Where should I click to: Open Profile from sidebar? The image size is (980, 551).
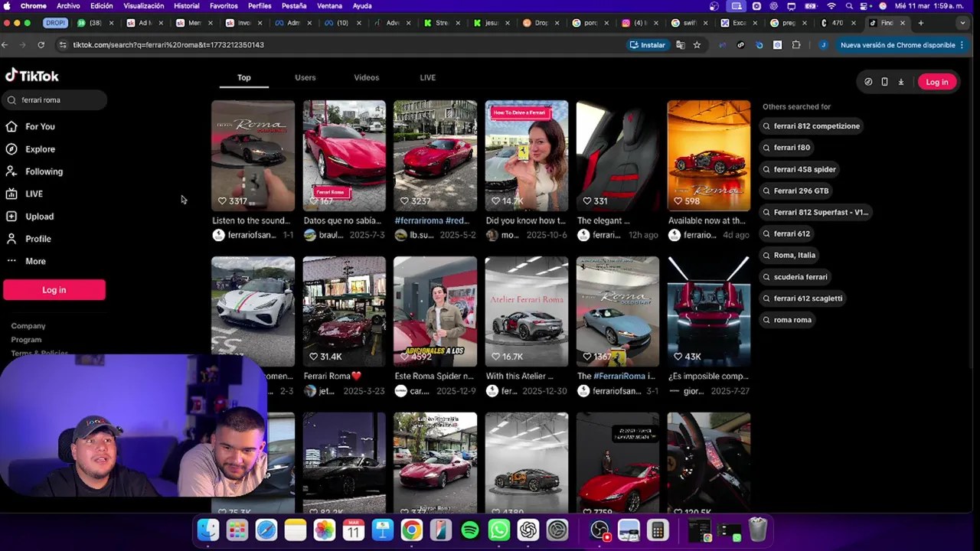28,239
